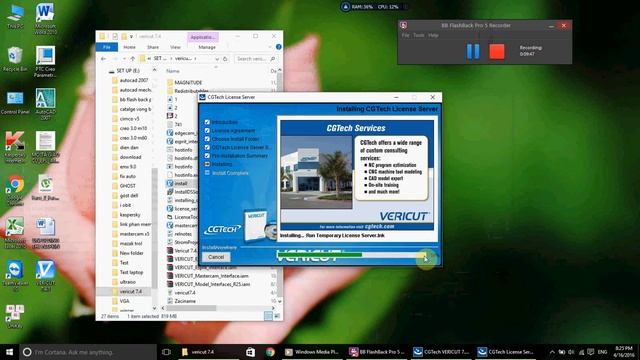Open Explorer help via blue question icon
Screen dimensions: 640x360
pos(278,47)
